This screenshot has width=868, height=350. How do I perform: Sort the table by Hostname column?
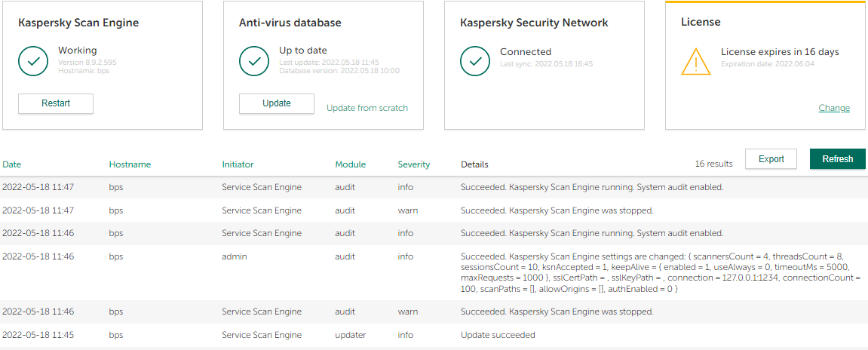click(130, 164)
